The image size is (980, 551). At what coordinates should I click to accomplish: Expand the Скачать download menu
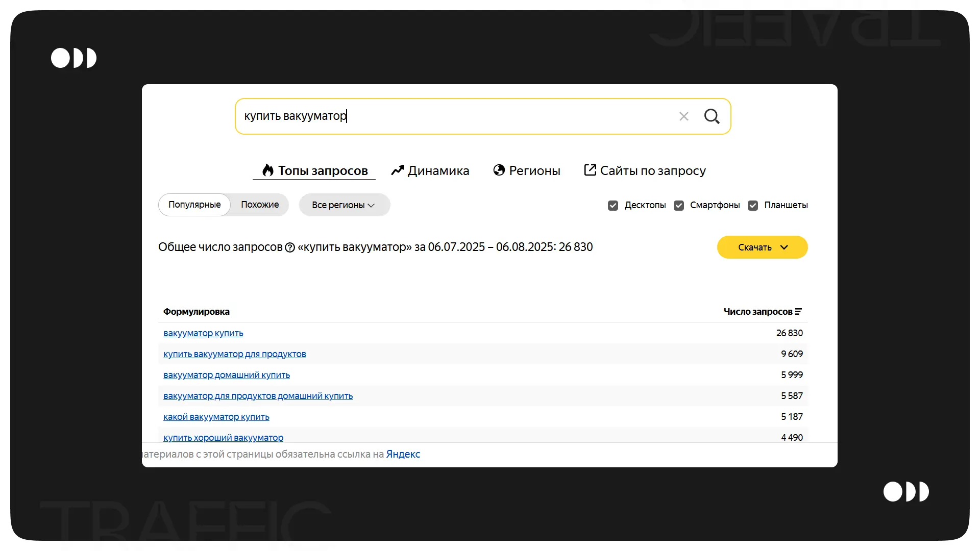[762, 247]
